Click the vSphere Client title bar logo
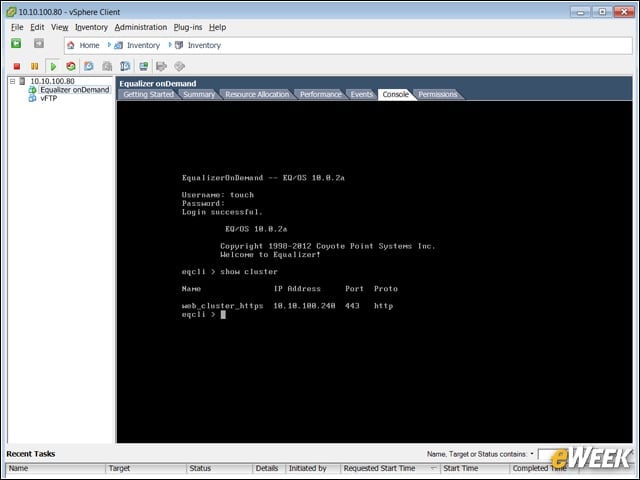640x480 pixels. 11,12
